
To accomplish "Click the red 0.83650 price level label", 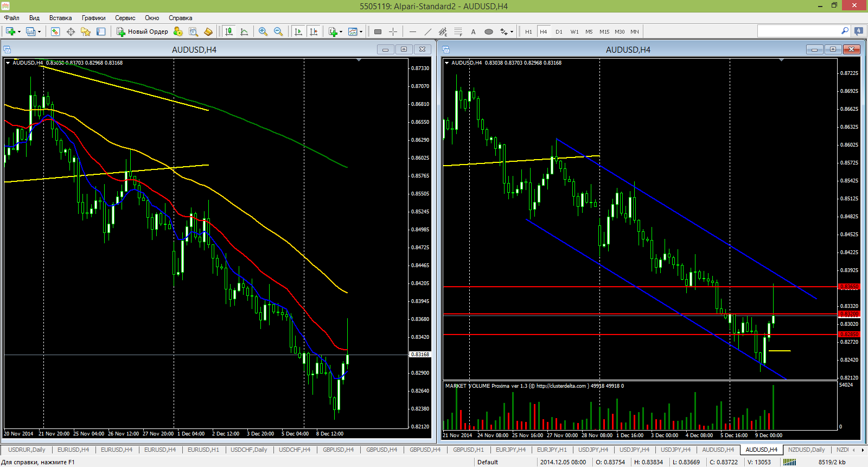I will (849, 287).
